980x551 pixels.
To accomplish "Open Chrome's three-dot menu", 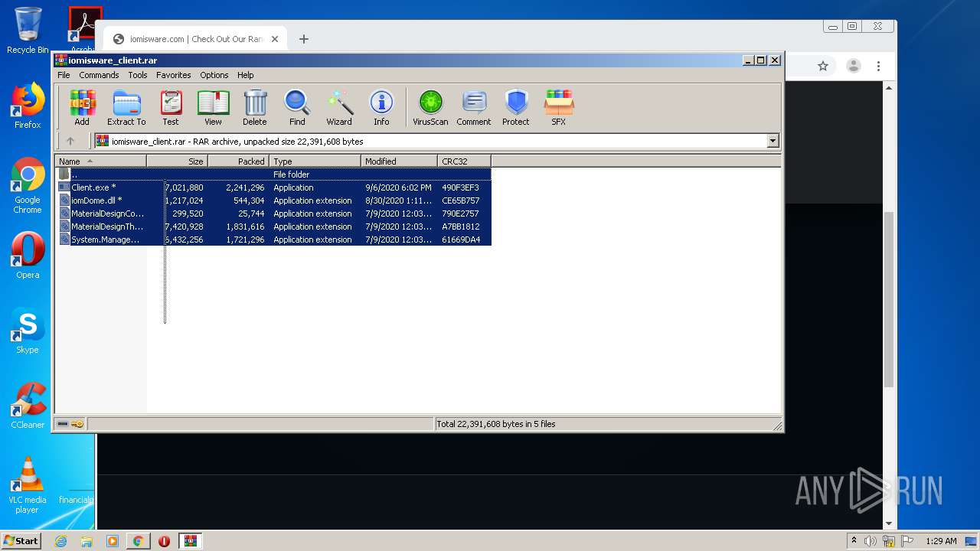I will pos(879,67).
